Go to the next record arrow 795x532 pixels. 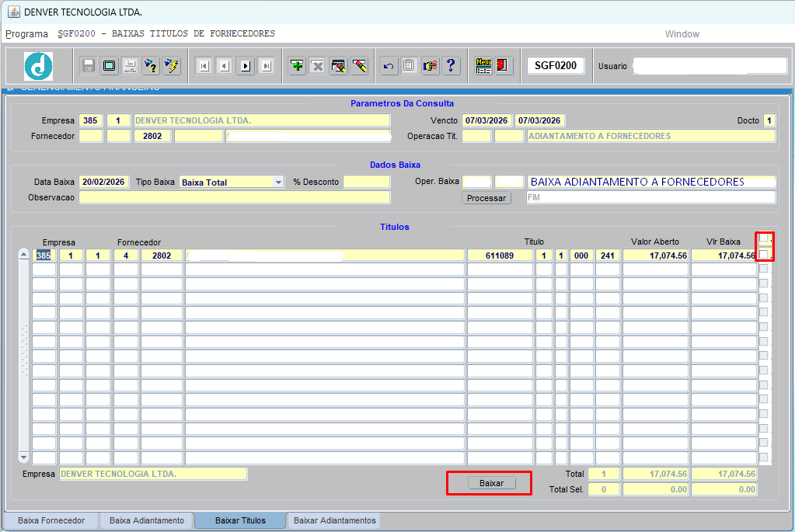246,66
